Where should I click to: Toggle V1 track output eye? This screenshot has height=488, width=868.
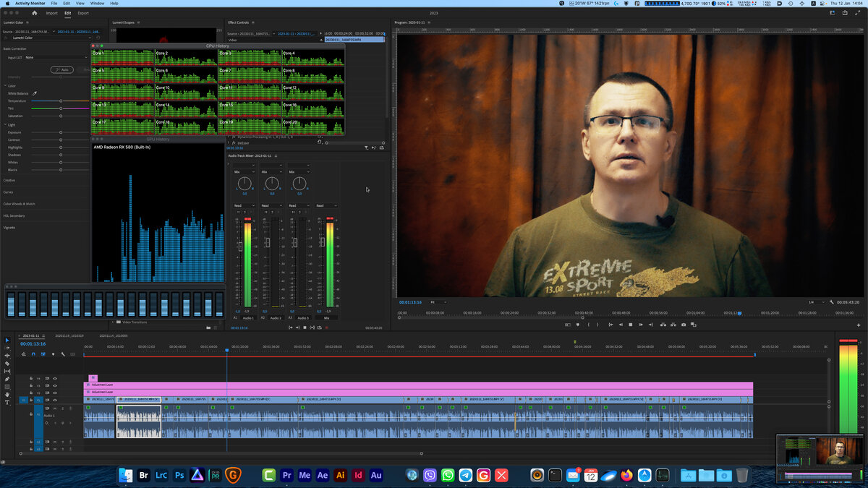click(54, 399)
